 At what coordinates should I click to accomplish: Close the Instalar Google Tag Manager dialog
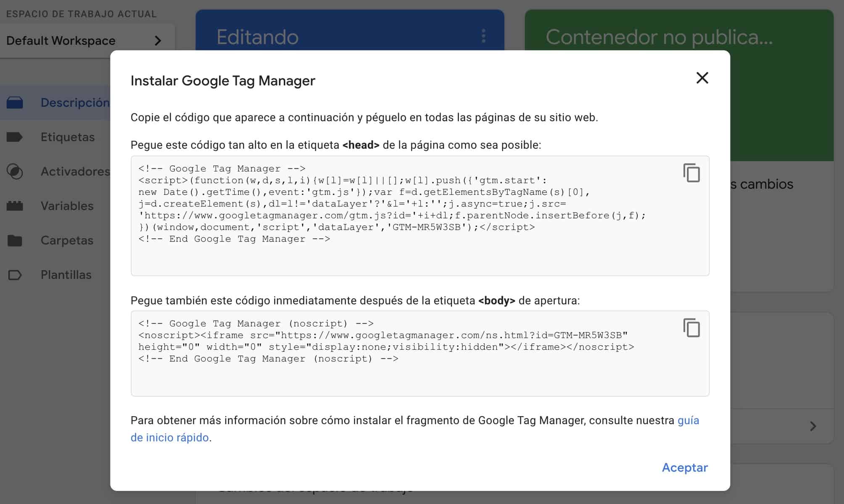point(702,78)
